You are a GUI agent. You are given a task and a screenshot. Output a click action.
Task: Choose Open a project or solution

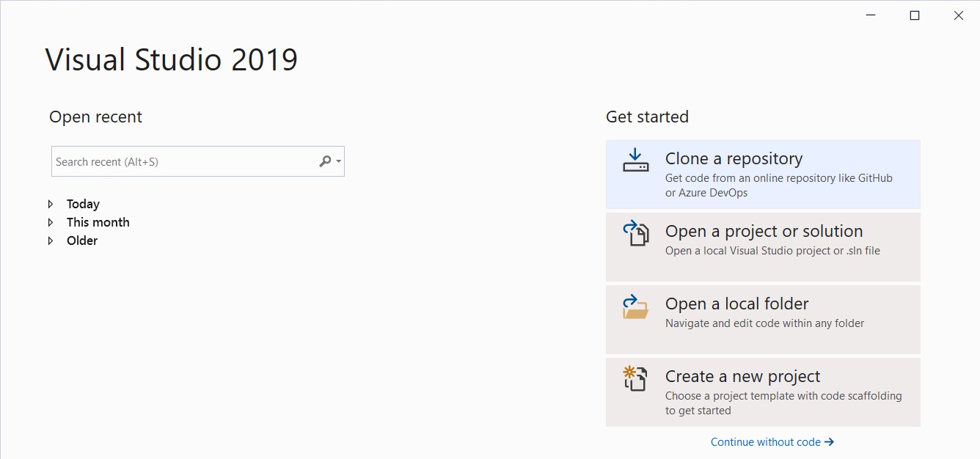(x=763, y=246)
